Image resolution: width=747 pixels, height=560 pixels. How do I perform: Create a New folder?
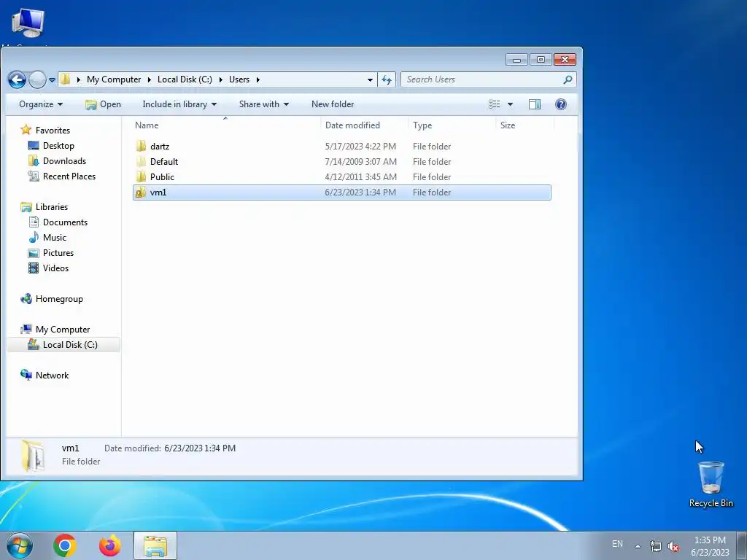tap(333, 104)
